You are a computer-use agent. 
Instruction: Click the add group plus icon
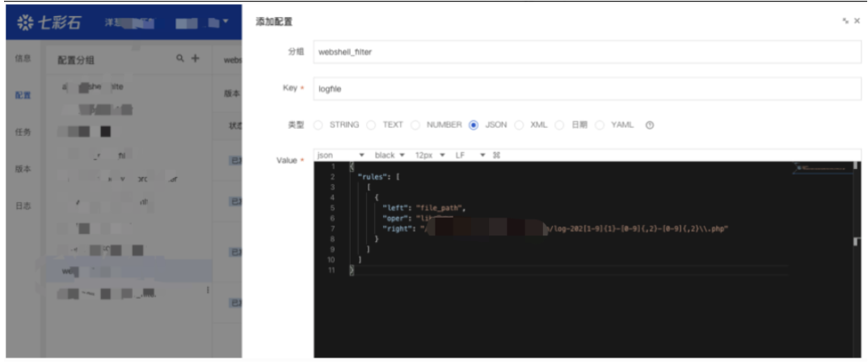pos(195,58)
